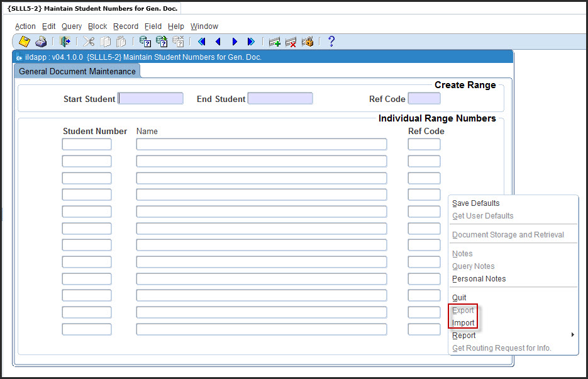This screenshot has width=588, height=379.
Task: Click the Create Range heading
Action: [465, 85]
